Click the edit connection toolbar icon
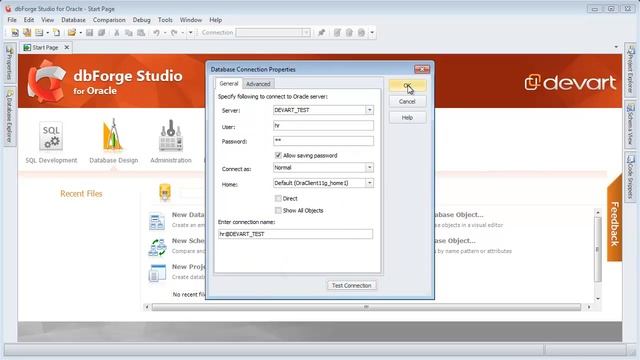Screen dimensions: 640x360 tap(337, 33)
